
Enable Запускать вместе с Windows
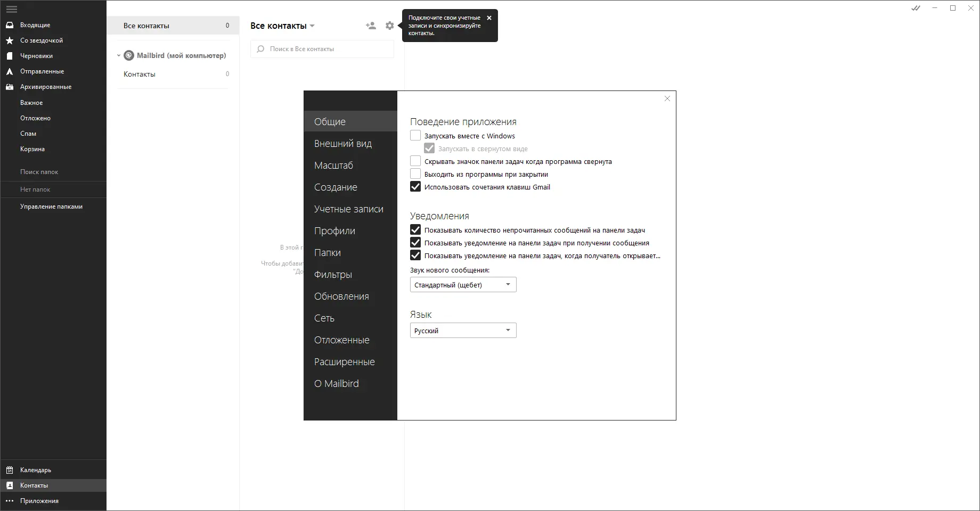(415, 135)
